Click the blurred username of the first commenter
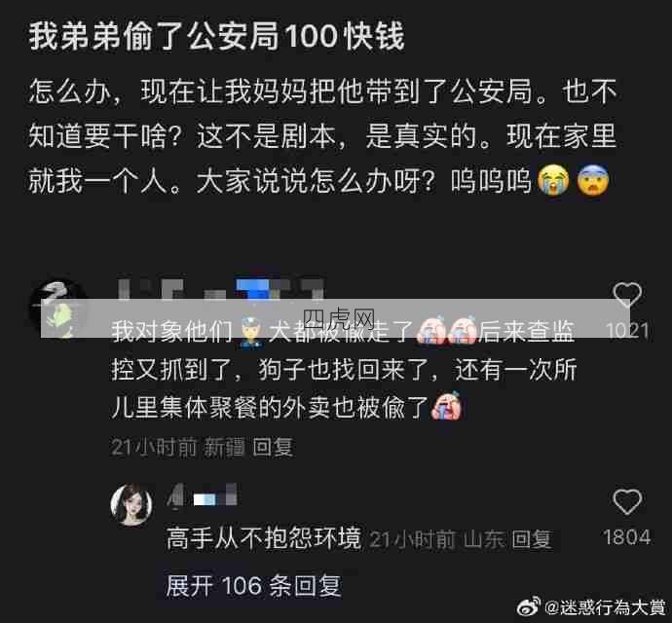The height and width of the screenshot is (623, 672). (220, 289)
